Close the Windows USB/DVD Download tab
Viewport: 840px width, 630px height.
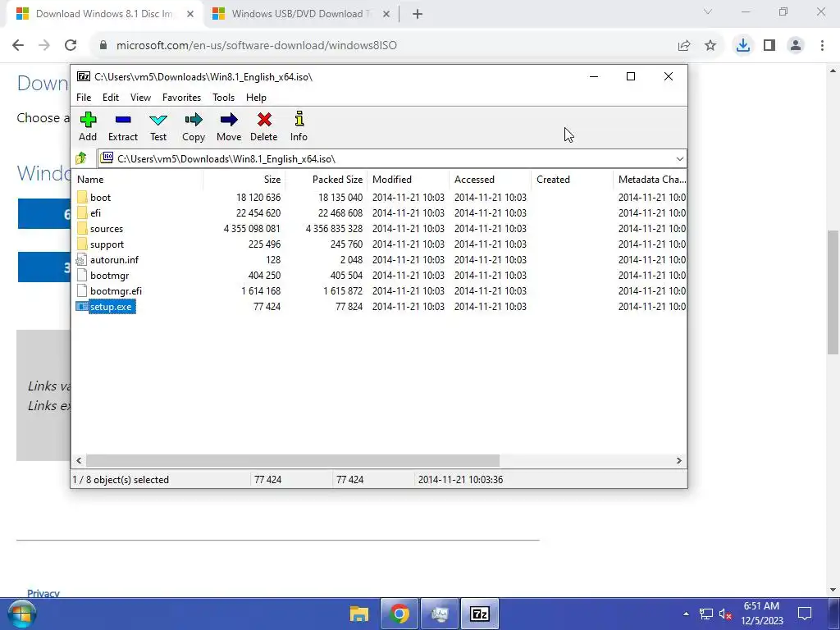pos(386,14)
